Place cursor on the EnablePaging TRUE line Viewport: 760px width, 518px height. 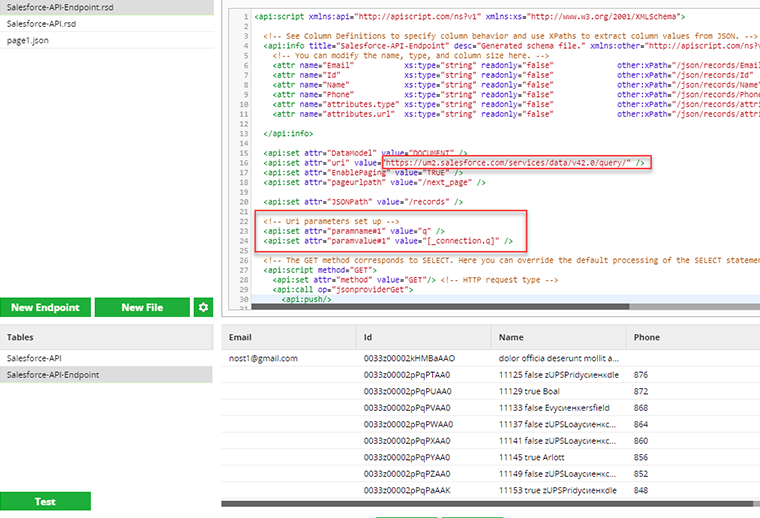click(363, 173)
